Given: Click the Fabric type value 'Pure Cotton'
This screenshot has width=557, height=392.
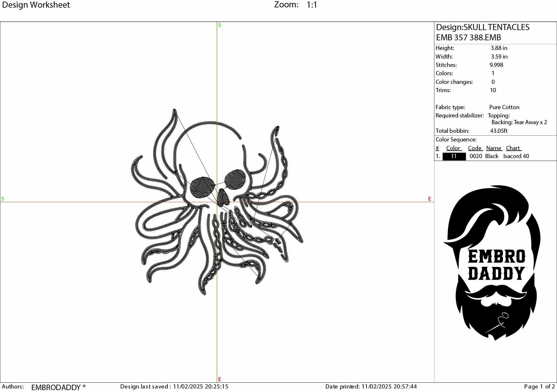Looking at the screenshot, I should tap(504, 107).
